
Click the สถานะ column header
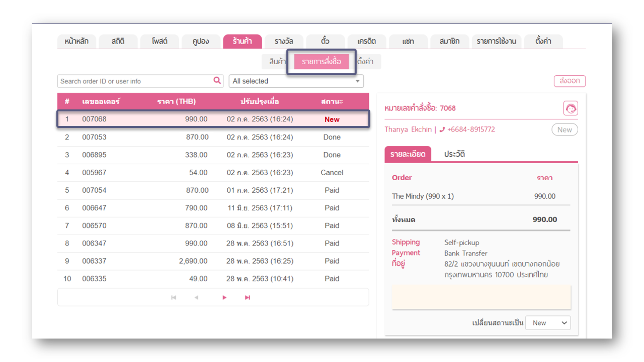[x=332, y=101]
